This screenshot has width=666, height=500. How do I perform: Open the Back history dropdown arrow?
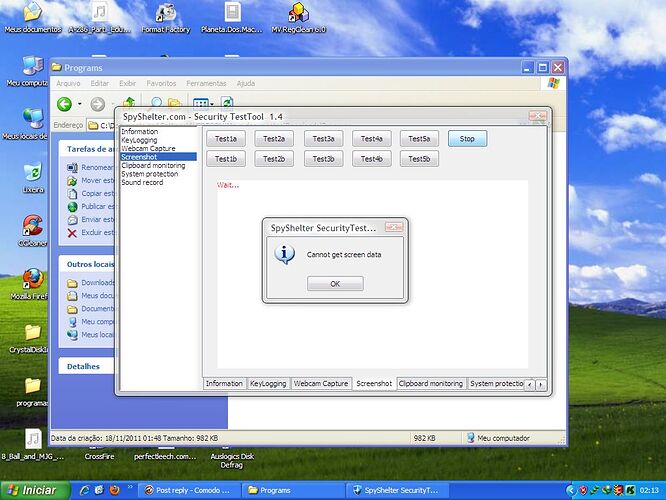[79, 104]
